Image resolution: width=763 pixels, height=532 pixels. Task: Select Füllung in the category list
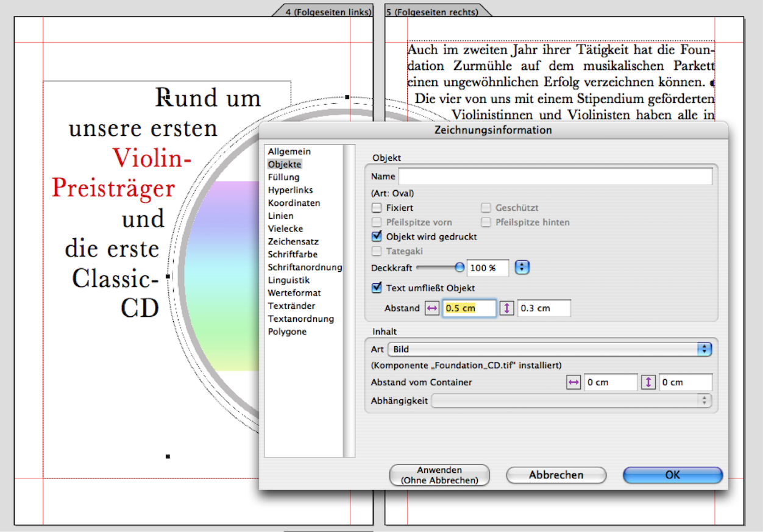point(283,177)
